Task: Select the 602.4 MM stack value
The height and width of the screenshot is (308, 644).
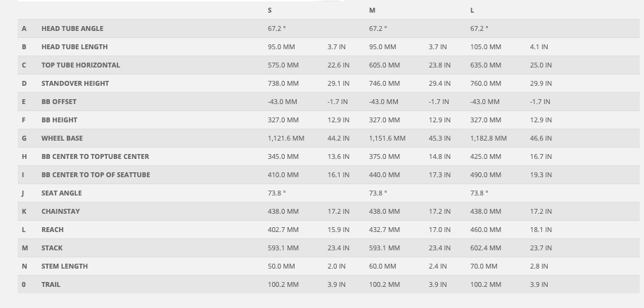Action: pyautogui.click(x=486, y=248)
